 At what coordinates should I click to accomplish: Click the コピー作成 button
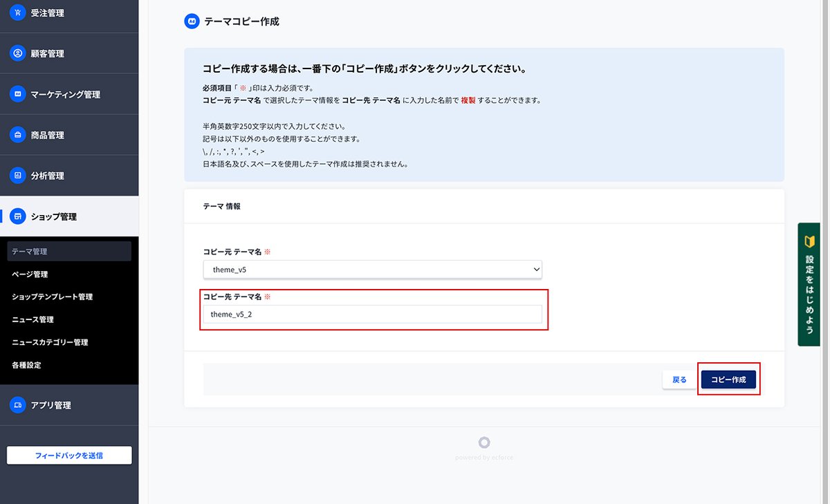(728, 379)
